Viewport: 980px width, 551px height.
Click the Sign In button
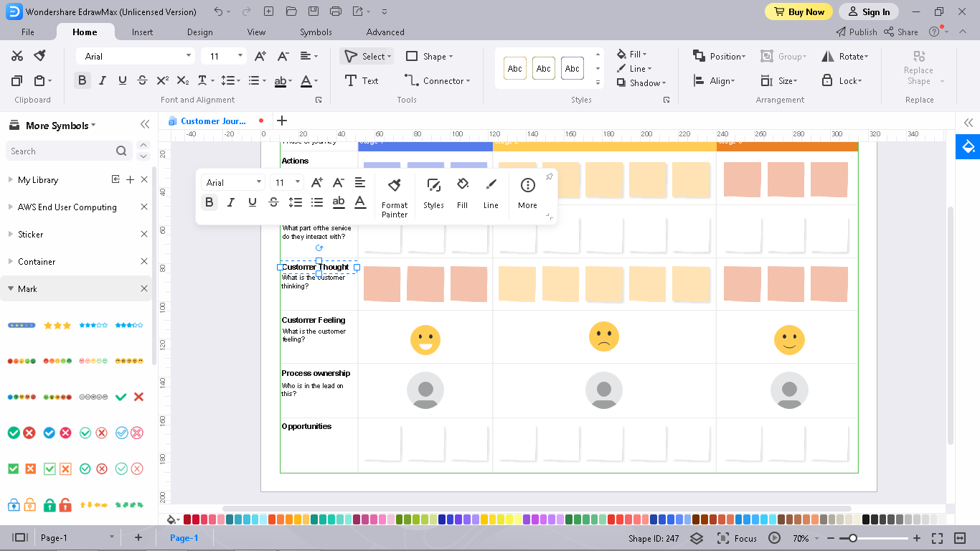869,11
